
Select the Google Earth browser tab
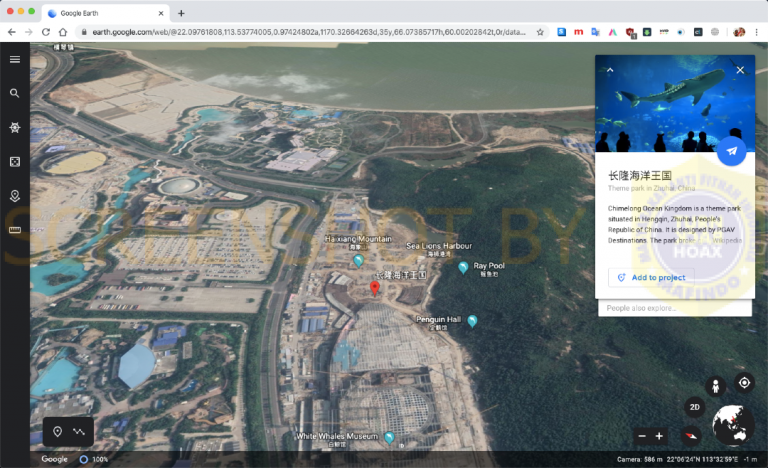tap(106, 13)
